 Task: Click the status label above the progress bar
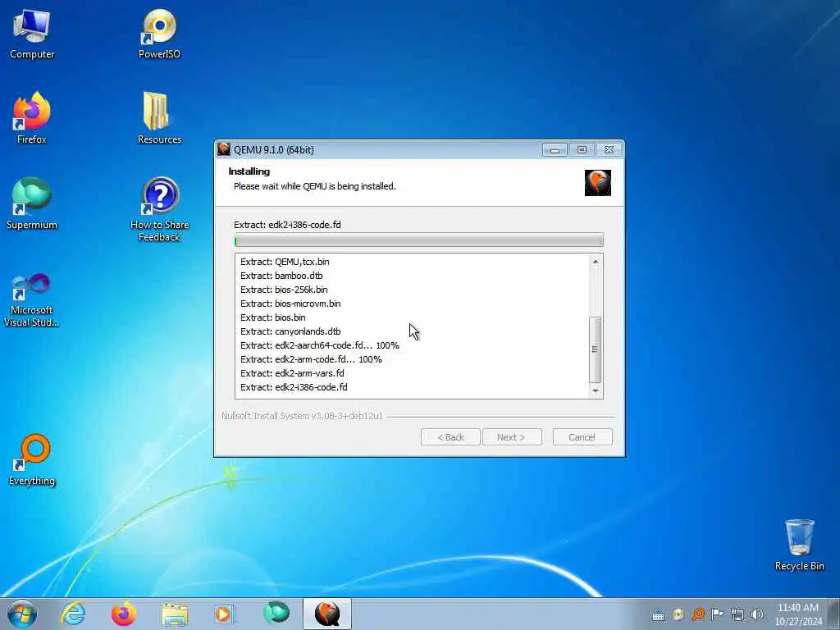pos(288,225)
